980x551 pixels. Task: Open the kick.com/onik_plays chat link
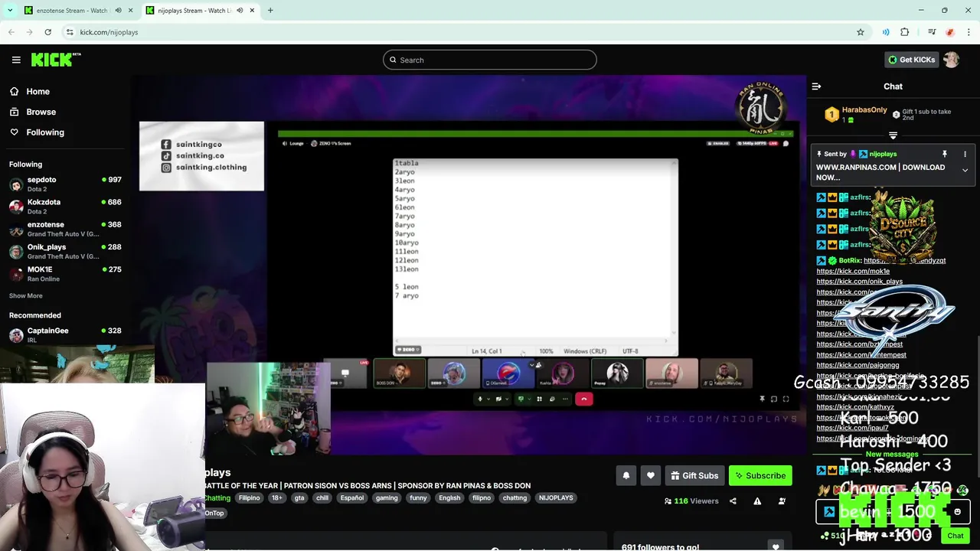coord(859,281)
